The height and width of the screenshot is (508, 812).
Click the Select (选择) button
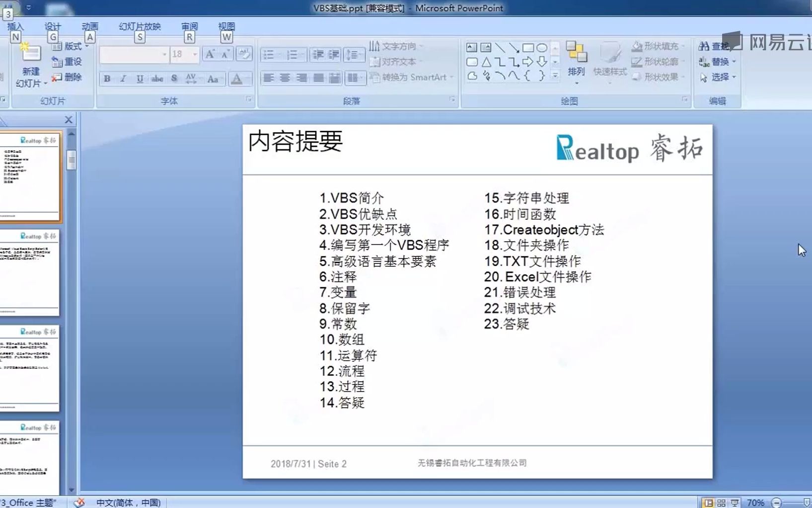pos(717,77)
